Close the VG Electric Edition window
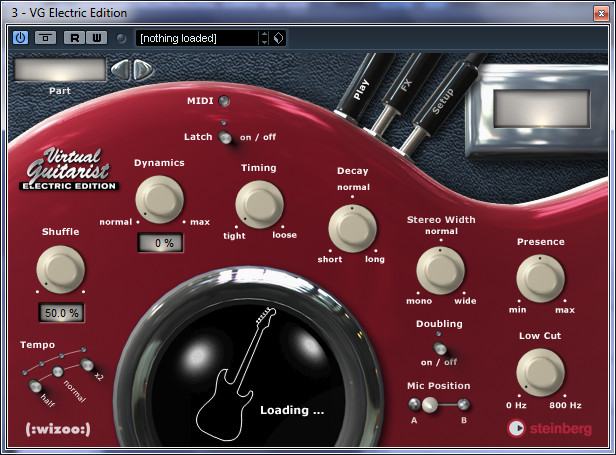This screenshot has height=455, width=616. tap(601, 14)
